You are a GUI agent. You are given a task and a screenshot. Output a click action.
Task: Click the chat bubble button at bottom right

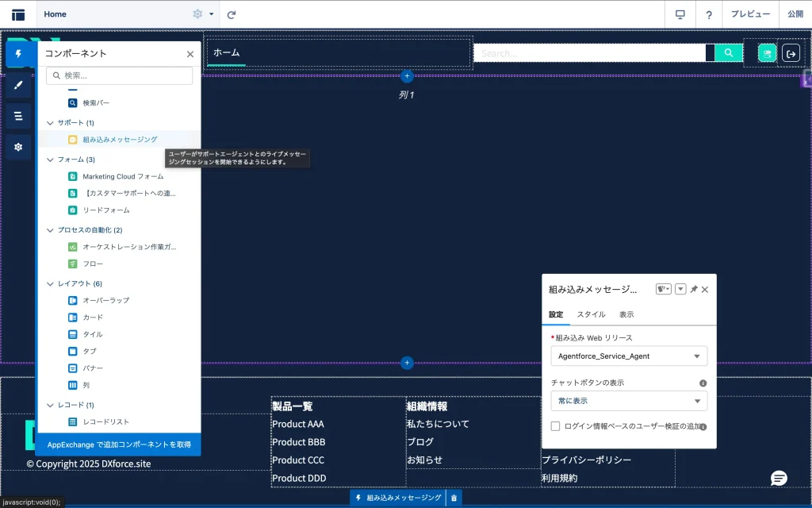(779, 478)
